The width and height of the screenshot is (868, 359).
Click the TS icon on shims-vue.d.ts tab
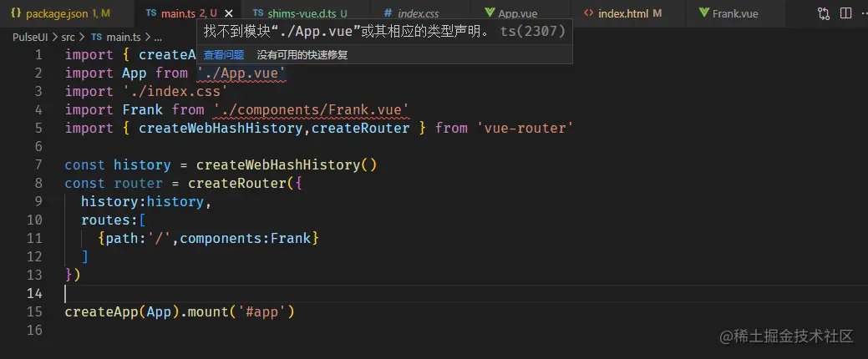point(258,13)
